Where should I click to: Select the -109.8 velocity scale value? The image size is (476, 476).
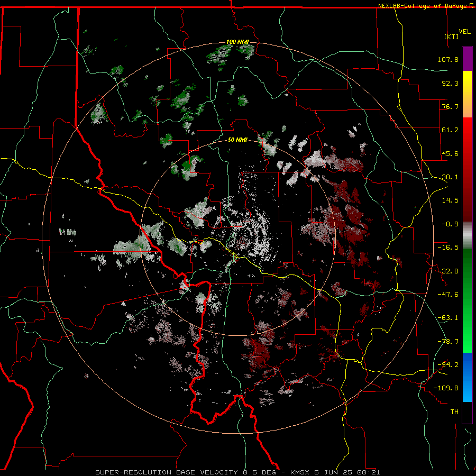point(446,388)
